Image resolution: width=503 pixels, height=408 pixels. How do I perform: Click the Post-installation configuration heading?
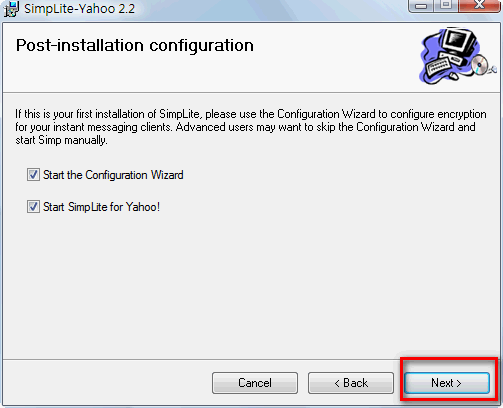pos(135,45)
